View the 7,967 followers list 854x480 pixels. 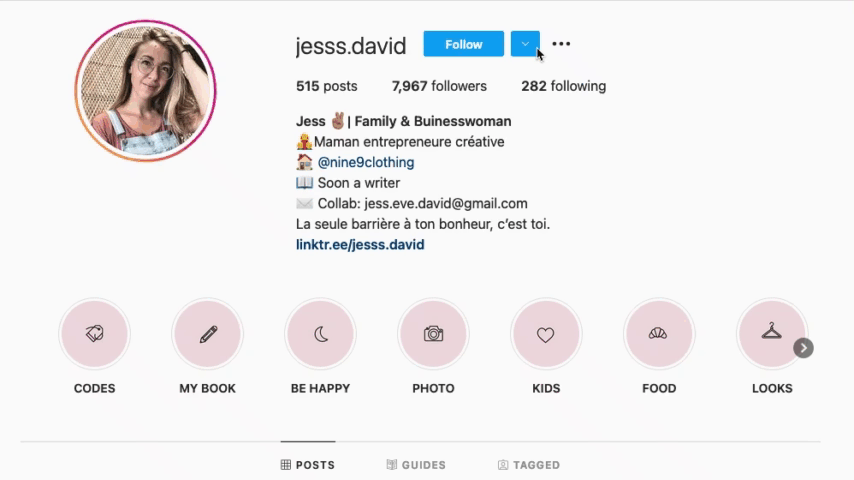click(439, 86)
